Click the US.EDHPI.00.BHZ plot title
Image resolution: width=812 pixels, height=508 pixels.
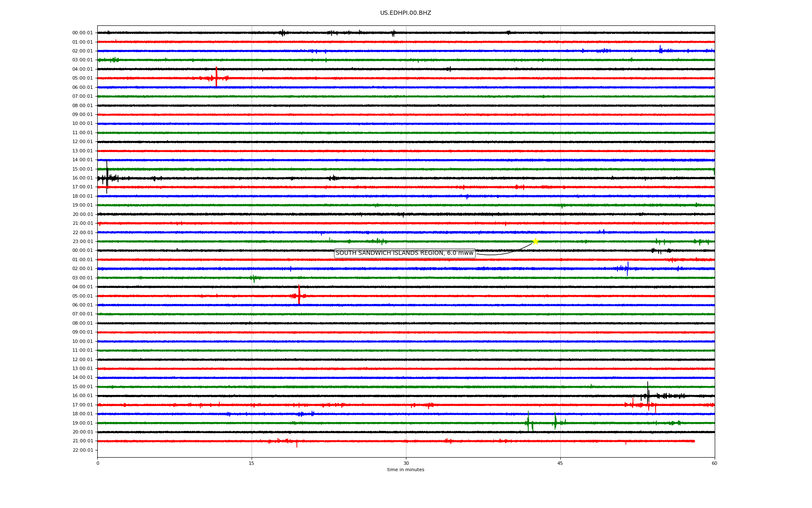click(406, 13)
